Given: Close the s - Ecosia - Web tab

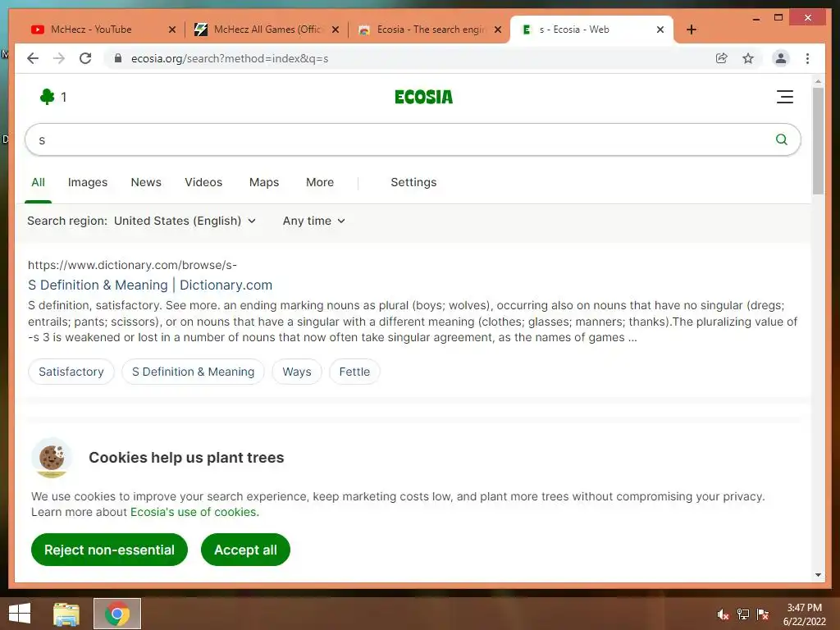Looking at the screenshot, I should (x=660, y=30).
